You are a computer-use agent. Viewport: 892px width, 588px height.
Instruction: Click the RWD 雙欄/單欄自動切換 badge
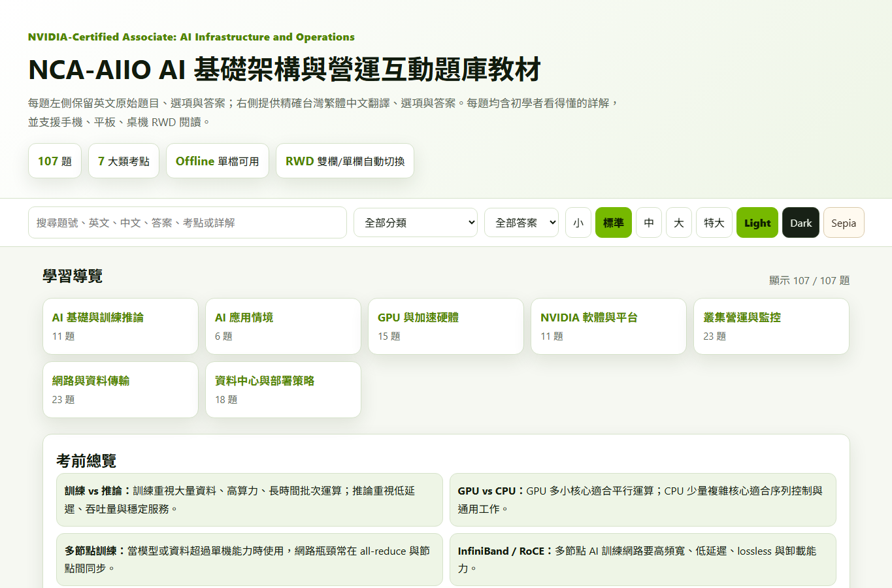(345, 161)
